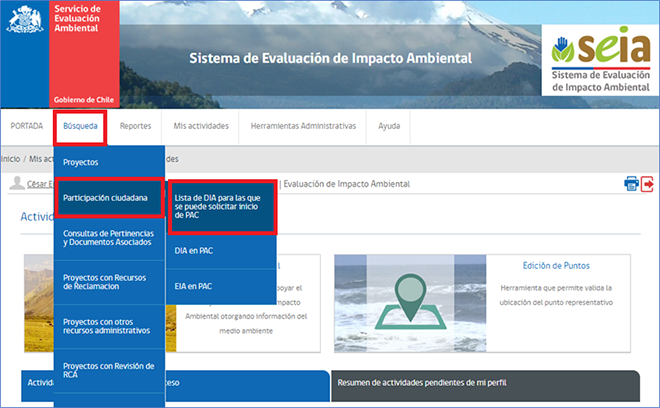This screenshot has width=660, height=408.
Task: Choose EIA en PAC submenu item
Action: 193,286
